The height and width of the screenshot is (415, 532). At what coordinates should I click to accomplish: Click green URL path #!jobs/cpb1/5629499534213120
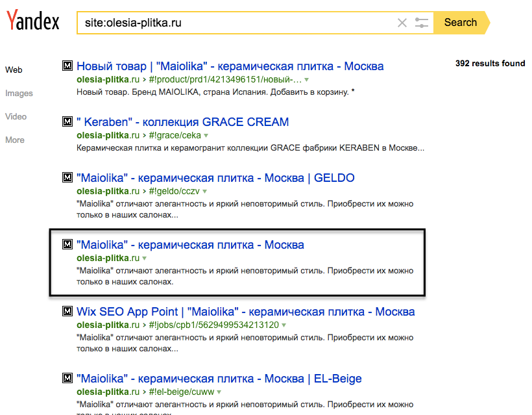(x=213, y=325)
